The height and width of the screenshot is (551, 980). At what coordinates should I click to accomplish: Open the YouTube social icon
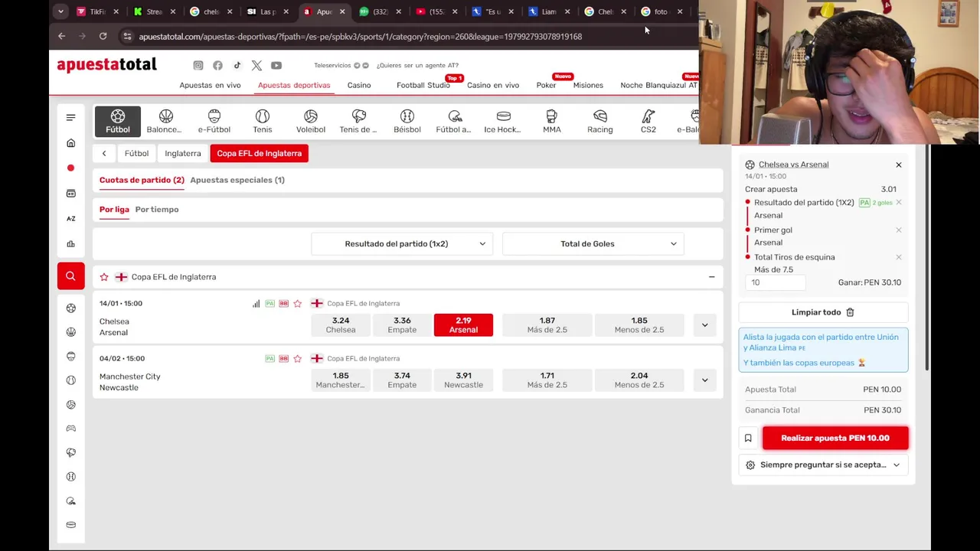pos(276,66)
